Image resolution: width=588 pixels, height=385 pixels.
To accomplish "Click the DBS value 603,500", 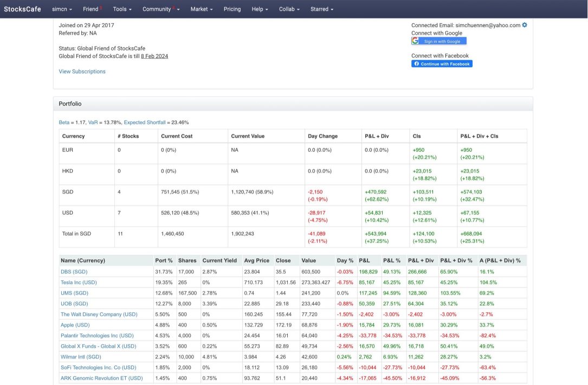I will tap(311, 272).
